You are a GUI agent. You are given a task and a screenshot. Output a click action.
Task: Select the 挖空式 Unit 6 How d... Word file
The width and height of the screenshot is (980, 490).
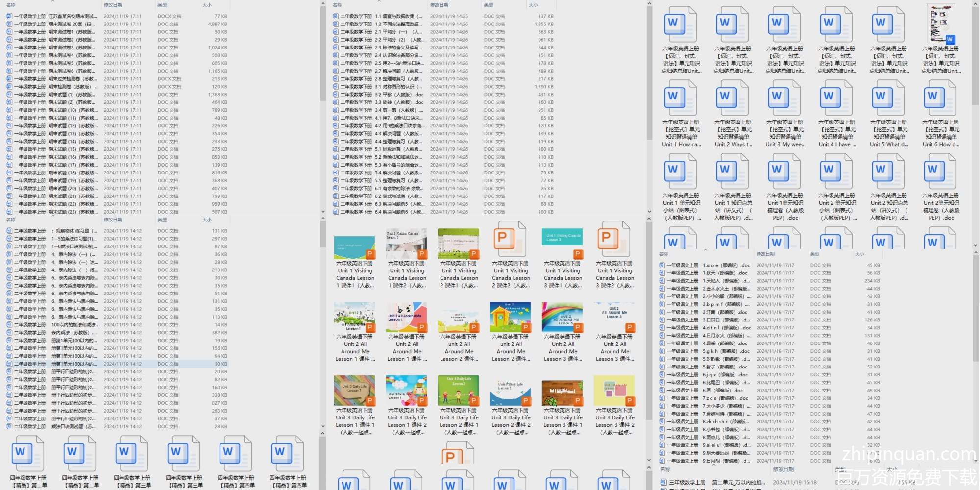[x=940, y=98]
